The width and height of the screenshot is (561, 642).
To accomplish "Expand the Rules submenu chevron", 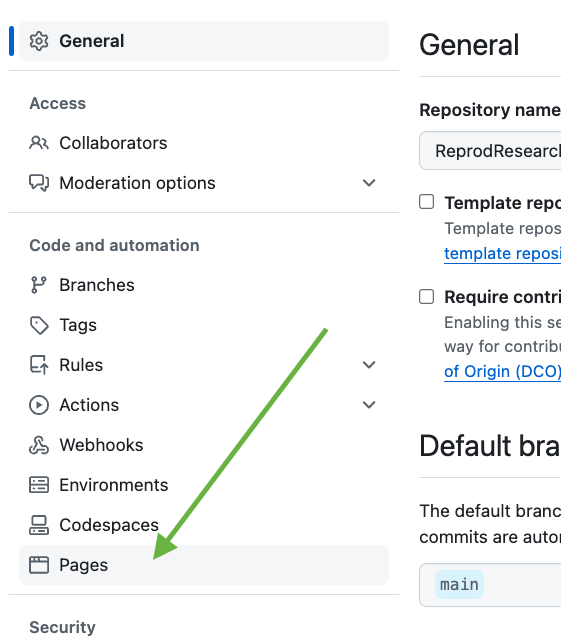I will pos(369,365).
